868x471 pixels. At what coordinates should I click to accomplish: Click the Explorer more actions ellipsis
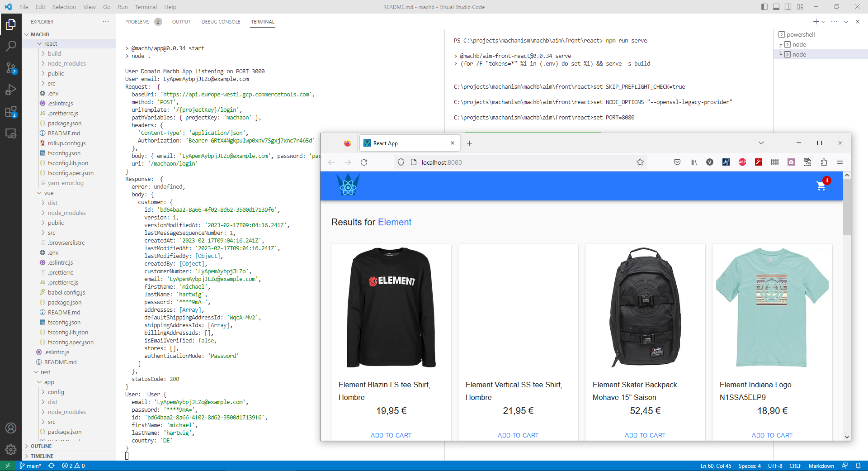point(106,22)
